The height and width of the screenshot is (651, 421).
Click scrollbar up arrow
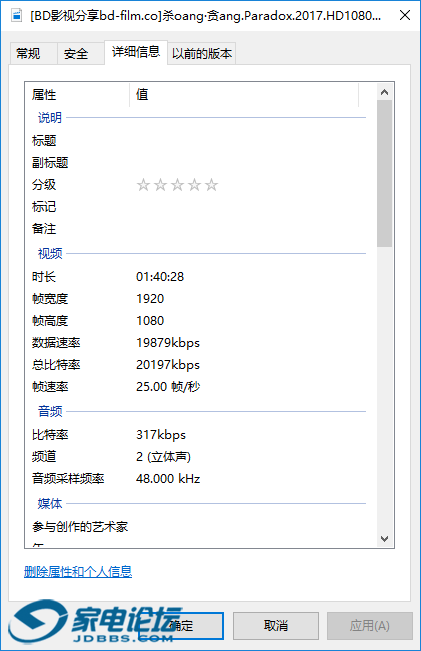tap(384, 92)
